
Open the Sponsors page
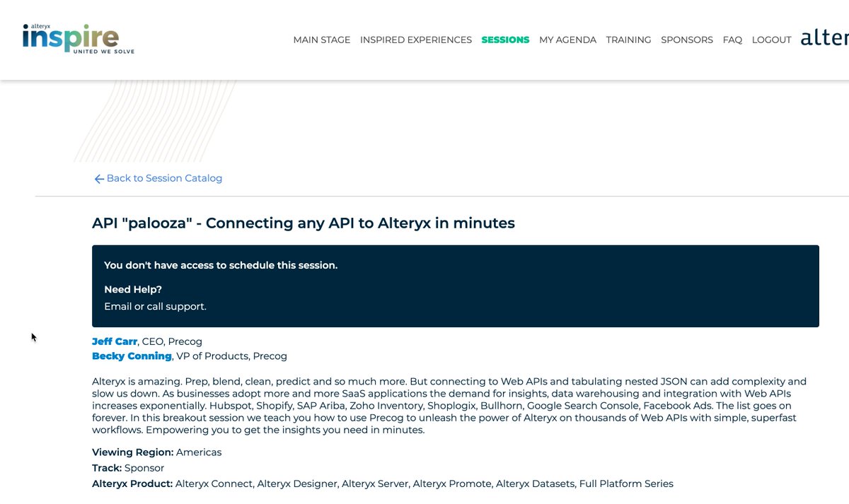[687, 40]
